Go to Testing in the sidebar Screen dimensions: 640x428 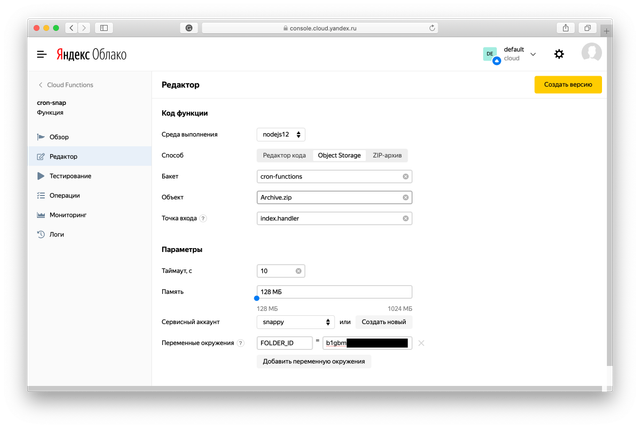point(70,176)
